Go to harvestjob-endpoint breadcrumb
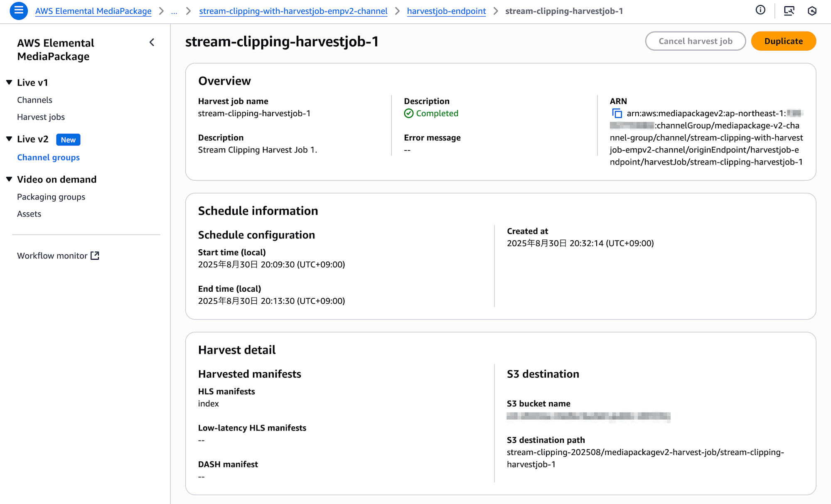The height and width of the screenshot is (504, 831). (x=446, y=11)
